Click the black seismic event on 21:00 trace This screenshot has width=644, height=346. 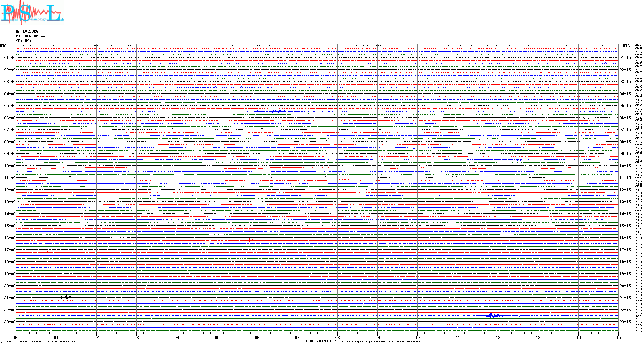pyautogui.click(x=66, y=298)
